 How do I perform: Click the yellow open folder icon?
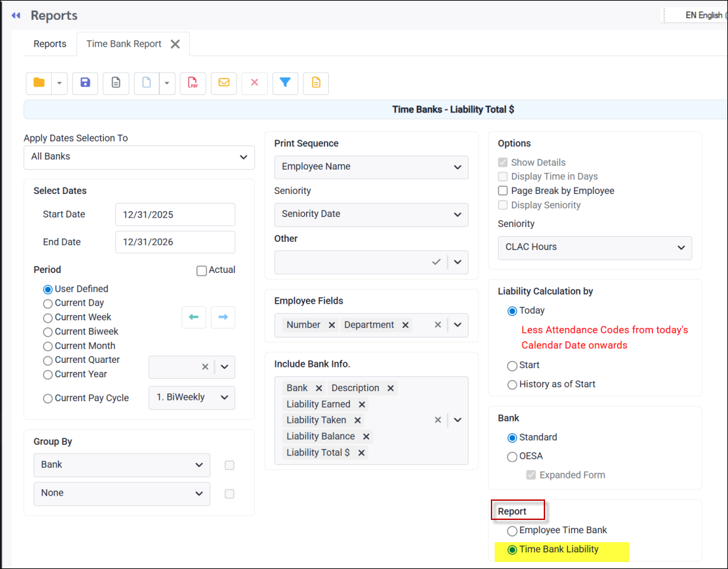click(39, 83)
